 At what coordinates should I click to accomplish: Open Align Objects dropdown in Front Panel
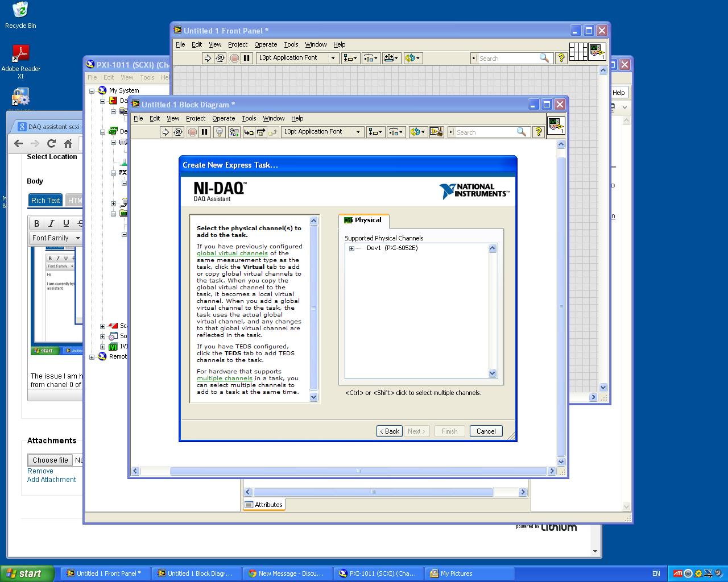(350, 58)
